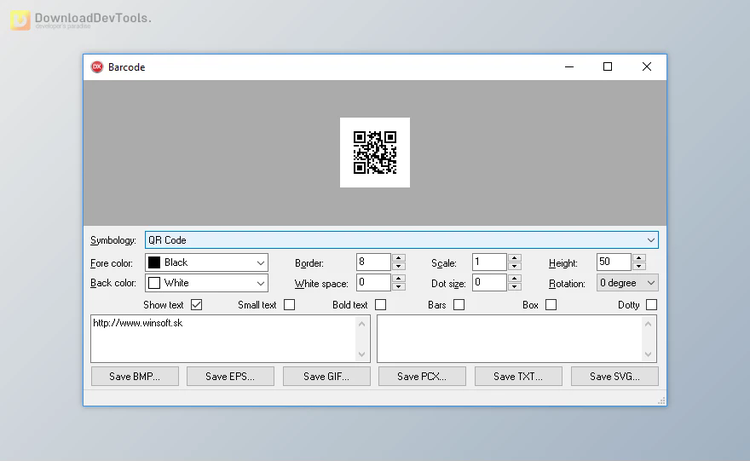Click the Save EPS button
The width and height of the screenshot is (750, 461).
pyautogui.click(x=231, y=376)
